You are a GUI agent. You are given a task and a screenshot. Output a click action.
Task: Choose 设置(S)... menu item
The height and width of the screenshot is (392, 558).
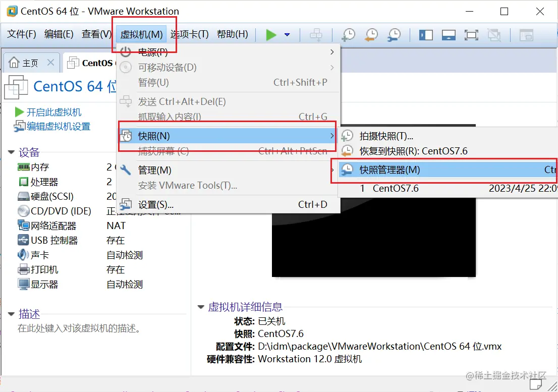228,204
